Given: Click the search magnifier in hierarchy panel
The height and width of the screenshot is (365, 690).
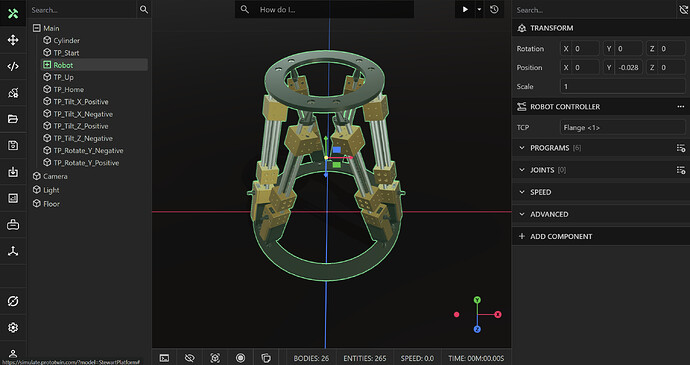Looking at the screenshot, I should click(144, 9).
